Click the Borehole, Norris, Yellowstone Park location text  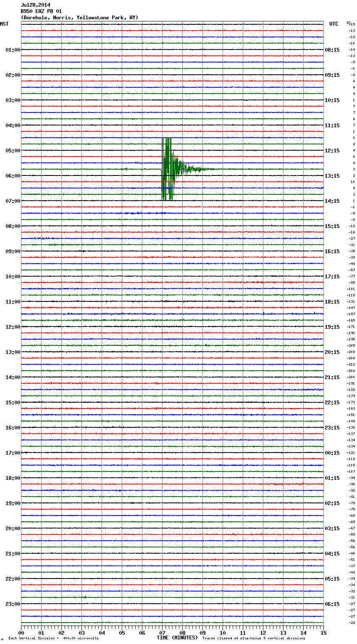79,18
